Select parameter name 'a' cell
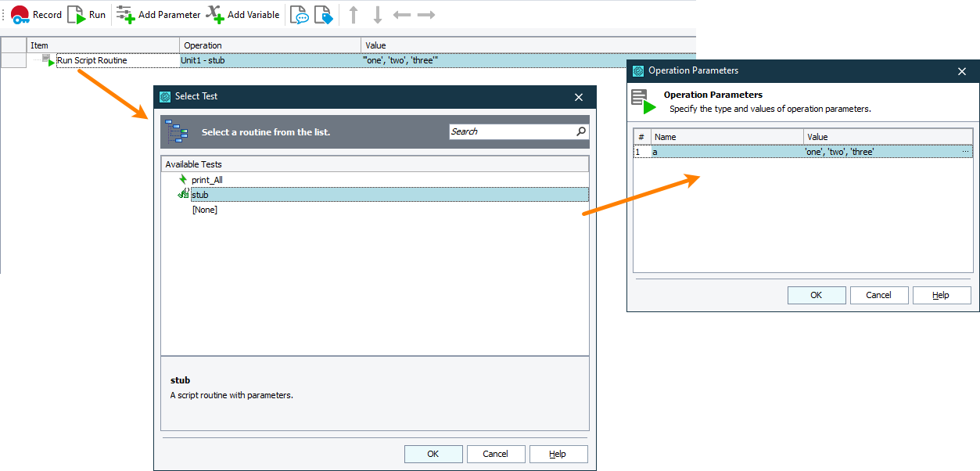Screen dimensions: 980x471 [x=727, y=152]
